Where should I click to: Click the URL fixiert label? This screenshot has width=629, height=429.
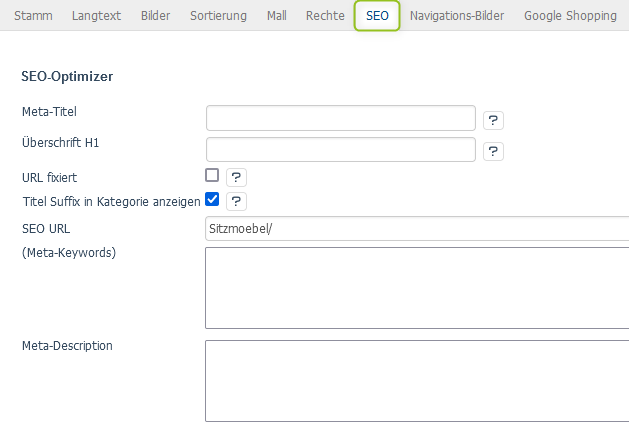tap(49, 177)
